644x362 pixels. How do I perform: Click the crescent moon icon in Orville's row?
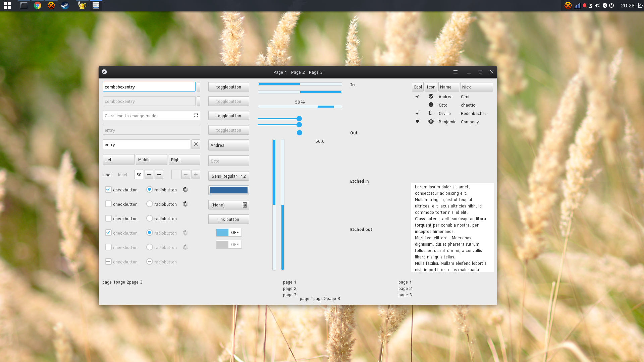(431, 113)
